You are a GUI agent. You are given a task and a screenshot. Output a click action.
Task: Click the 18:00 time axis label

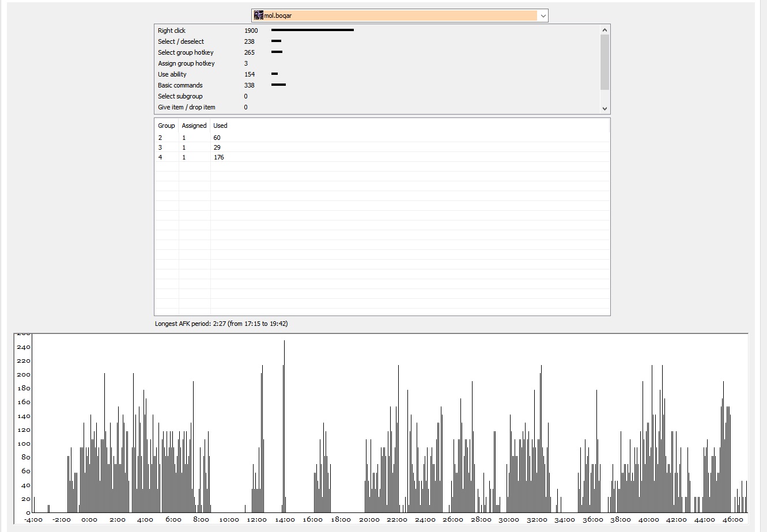pyautogui.click(x=341, y=520)
